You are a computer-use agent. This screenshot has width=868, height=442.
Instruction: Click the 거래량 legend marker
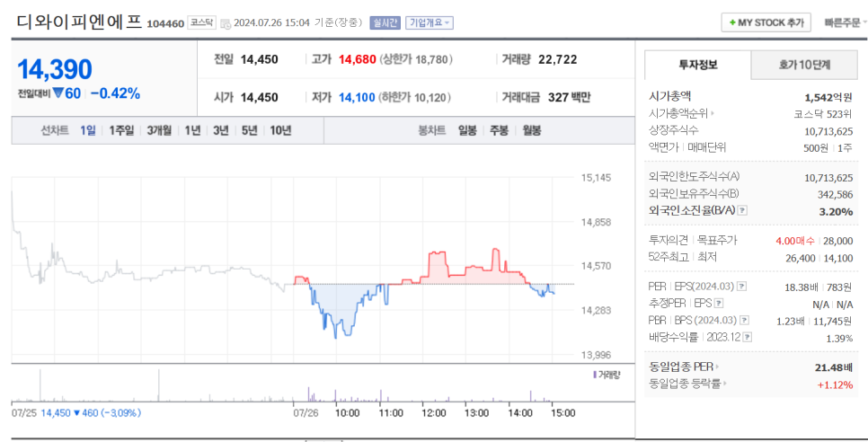(x=595, y=375)
